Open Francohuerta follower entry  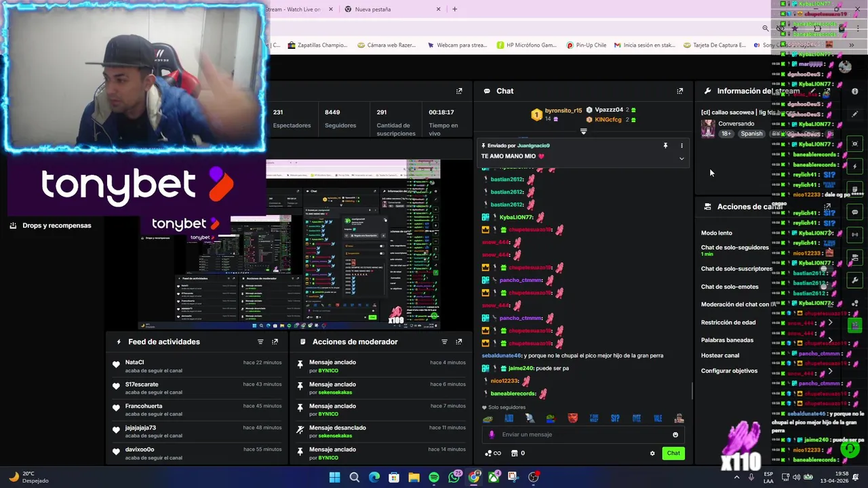tap(197, 409)
